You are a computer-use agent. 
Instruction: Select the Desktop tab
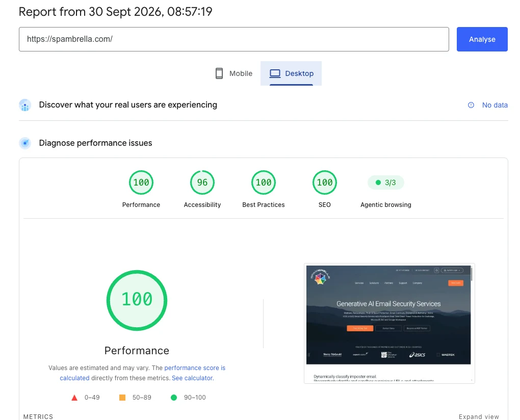291,73
